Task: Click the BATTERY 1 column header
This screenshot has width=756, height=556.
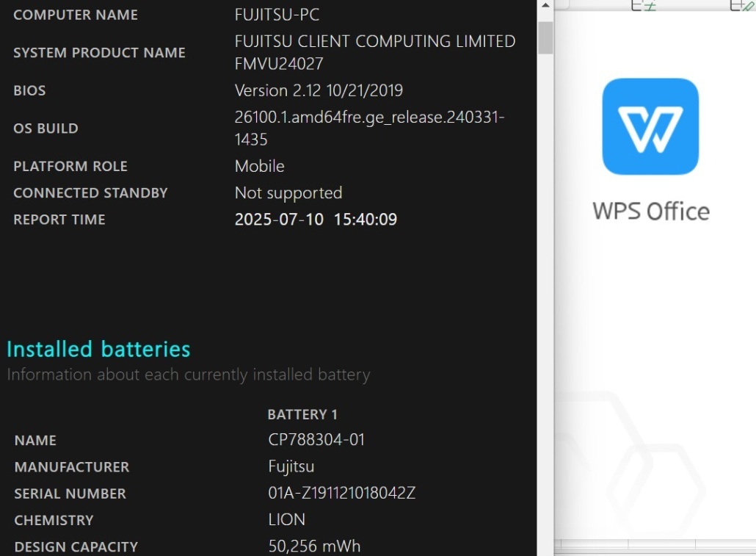Action: (302, 414)
